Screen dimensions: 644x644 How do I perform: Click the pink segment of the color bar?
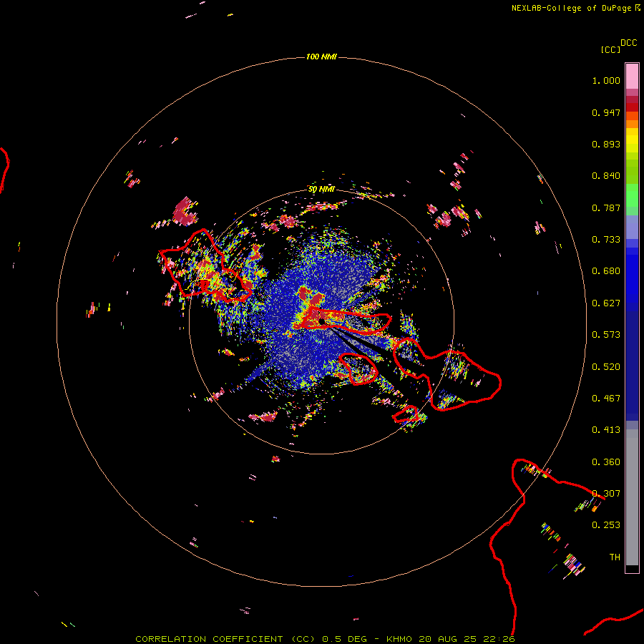632,77
